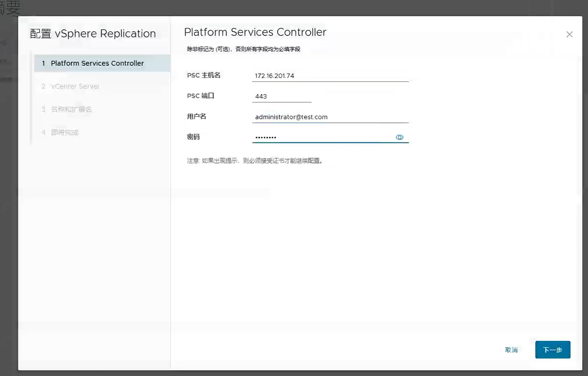Focus the 密码 password field

click(322, 137)
